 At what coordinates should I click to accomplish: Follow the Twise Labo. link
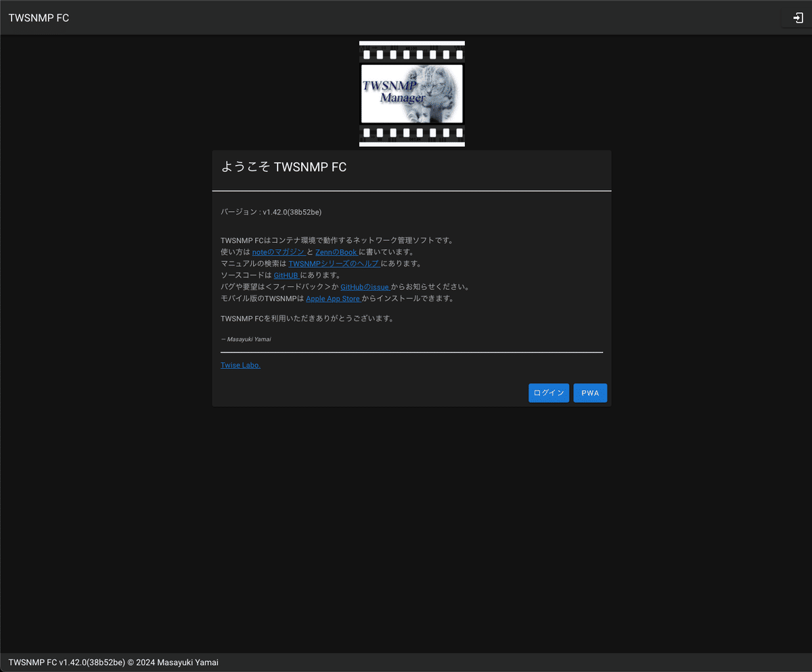240,365
